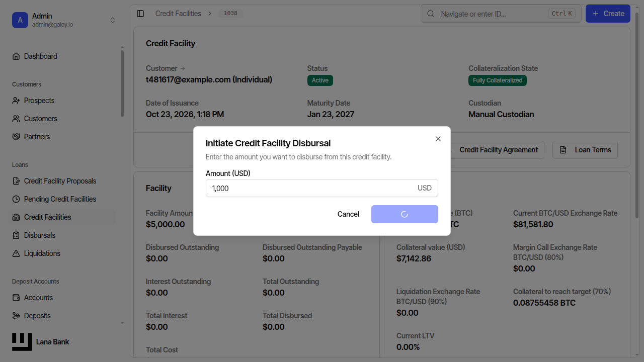Click the Fully Collateralized status badge
Image resolution: width=644 pixels, height=362 pixels.
498,80
